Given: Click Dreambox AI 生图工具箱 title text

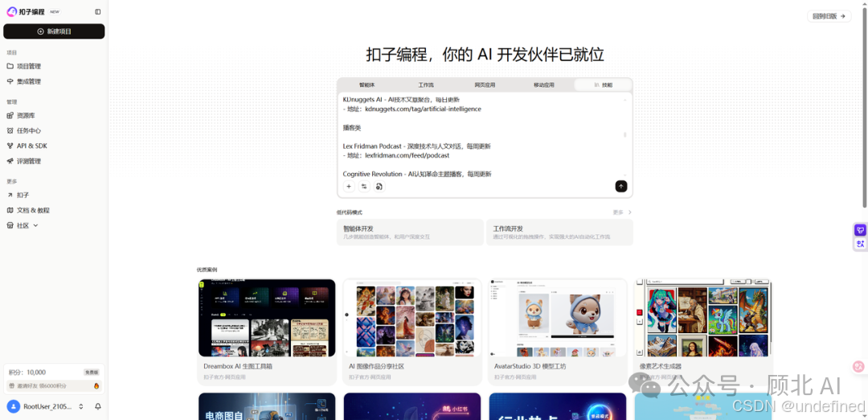Looking at the screenshot, I should tap(238, 366).
